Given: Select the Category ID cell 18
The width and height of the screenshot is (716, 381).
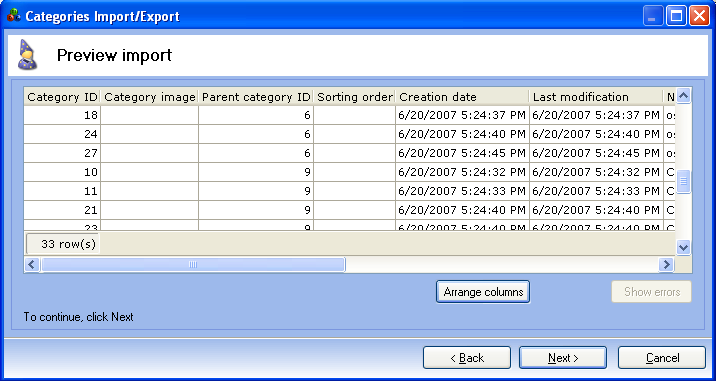Looking at the screenshot, I should tap(63, 115).
